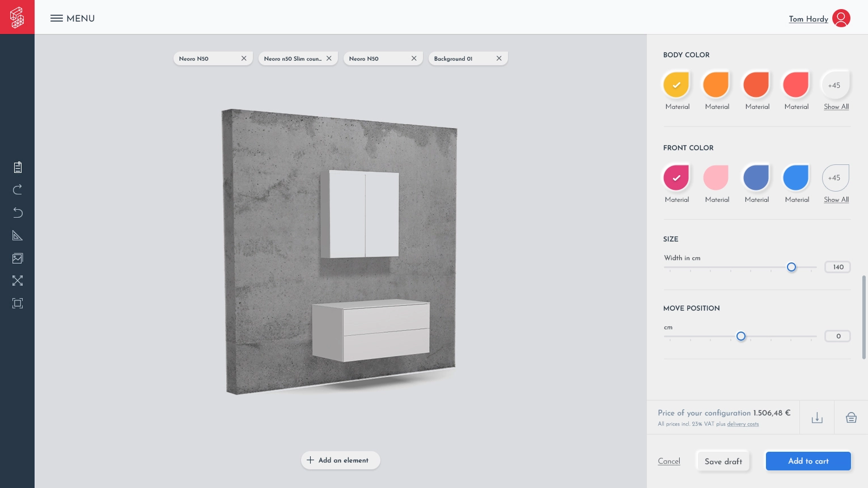Undo the last change

coord(17,213)
